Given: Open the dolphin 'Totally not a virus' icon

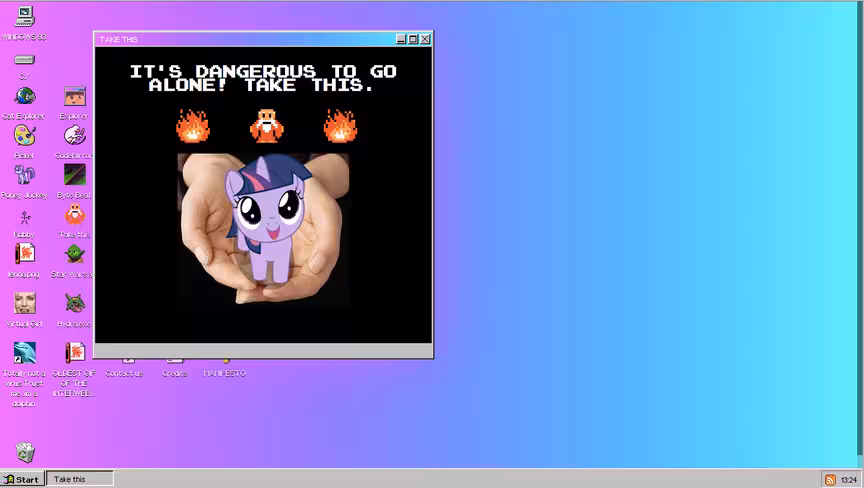Looking at the screenshot, I should click(x=24, y=353).
